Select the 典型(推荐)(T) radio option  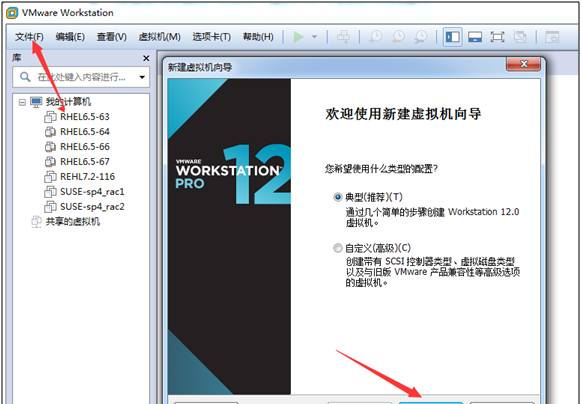[338, 197]
